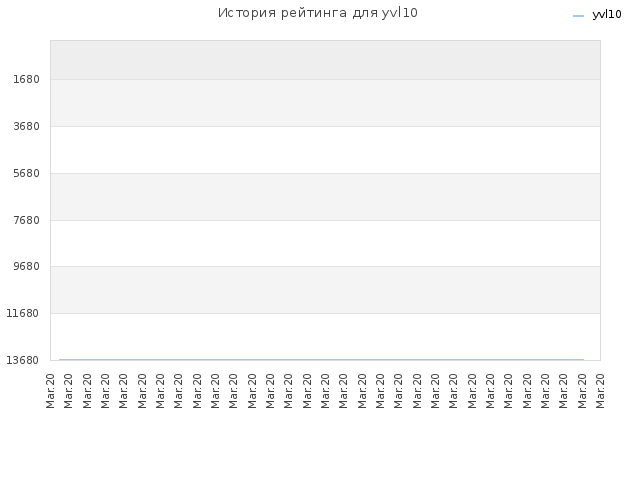This screenshot has height=480, width=640.
Task: Click the darker gray band above the 1680 gridline
Action: [x=325, y=60]
